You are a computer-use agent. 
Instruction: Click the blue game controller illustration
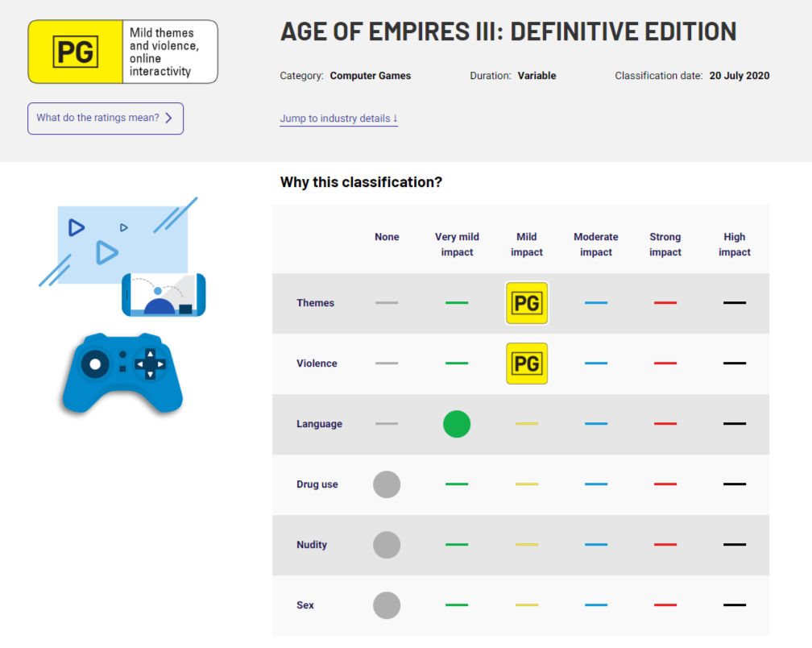tap(122, 373)
